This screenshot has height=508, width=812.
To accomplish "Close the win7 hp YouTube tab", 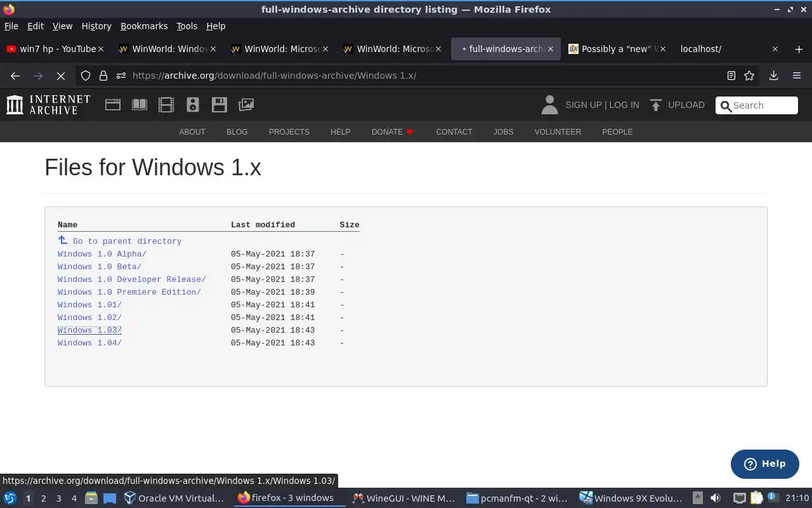I will [101, 49].
